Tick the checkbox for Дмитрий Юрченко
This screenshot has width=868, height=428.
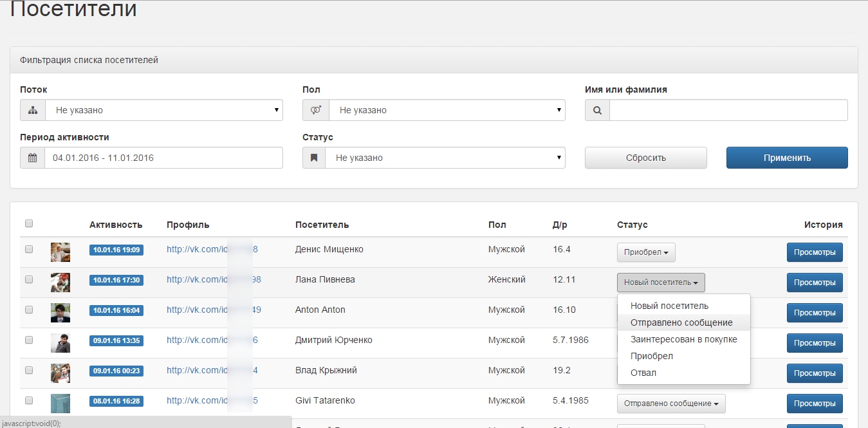click(29, 340)
